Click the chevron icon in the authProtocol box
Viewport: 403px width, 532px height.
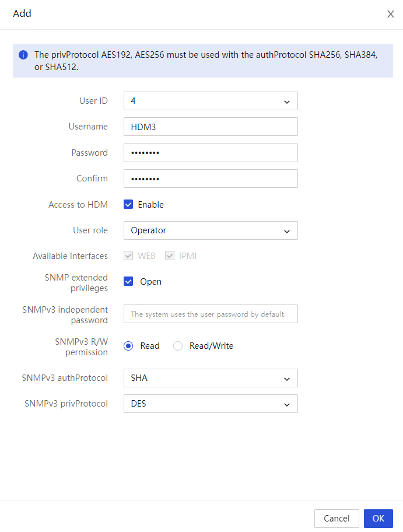point(286,379)
